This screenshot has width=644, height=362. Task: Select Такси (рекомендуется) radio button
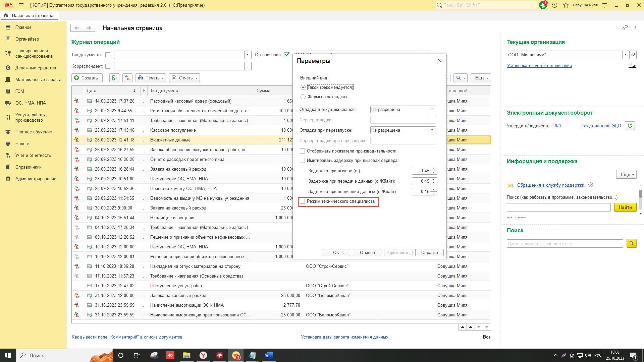[303, 87]
